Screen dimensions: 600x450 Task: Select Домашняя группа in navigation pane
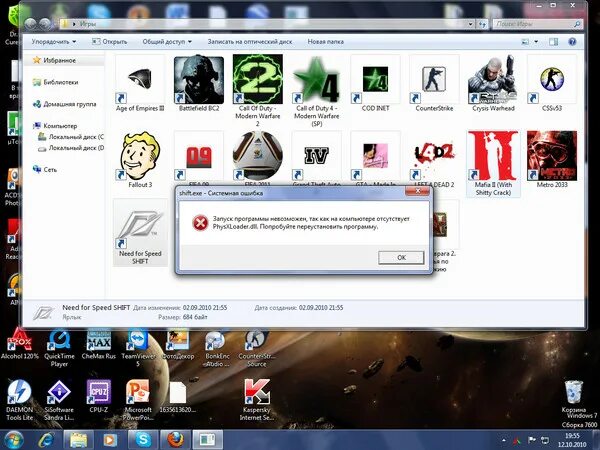point(64,104)
